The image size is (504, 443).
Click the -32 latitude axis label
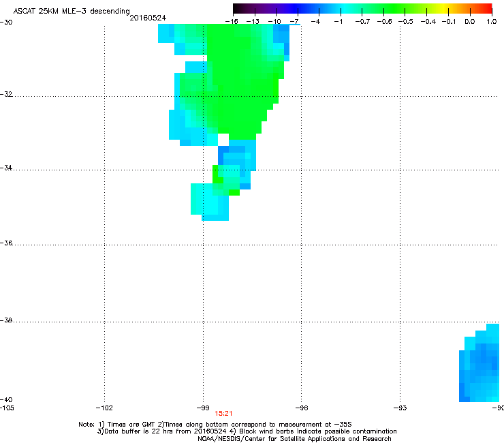pyautogui.click(x=6, y=94)
